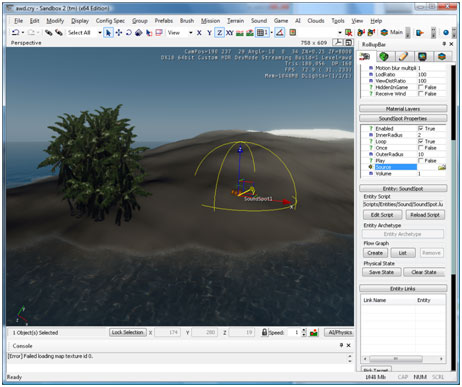Click the Delete selection icon with red X
The height and width of the screenshot is (387, 462).
click(x=349, y=33)
